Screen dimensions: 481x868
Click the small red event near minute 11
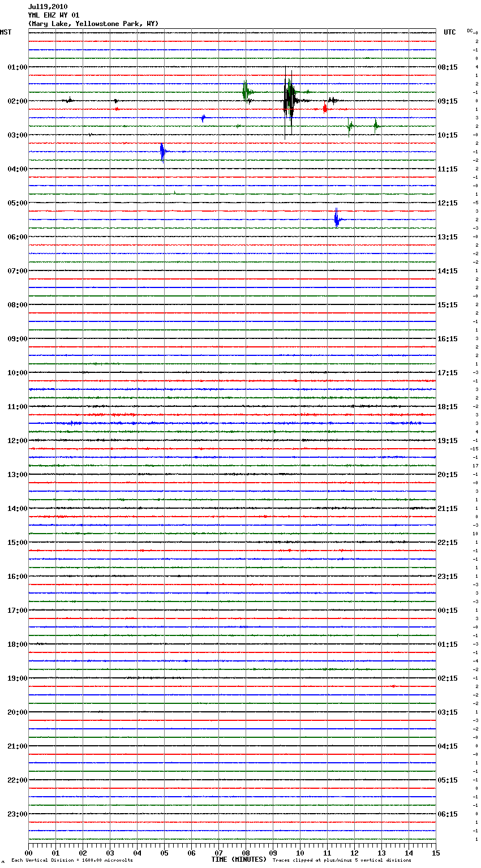(325, 109)
